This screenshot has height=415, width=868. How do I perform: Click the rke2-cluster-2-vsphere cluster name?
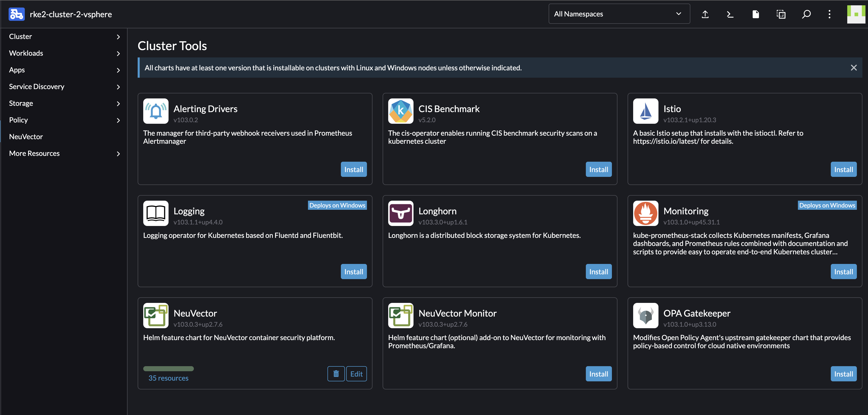[71, 14]
